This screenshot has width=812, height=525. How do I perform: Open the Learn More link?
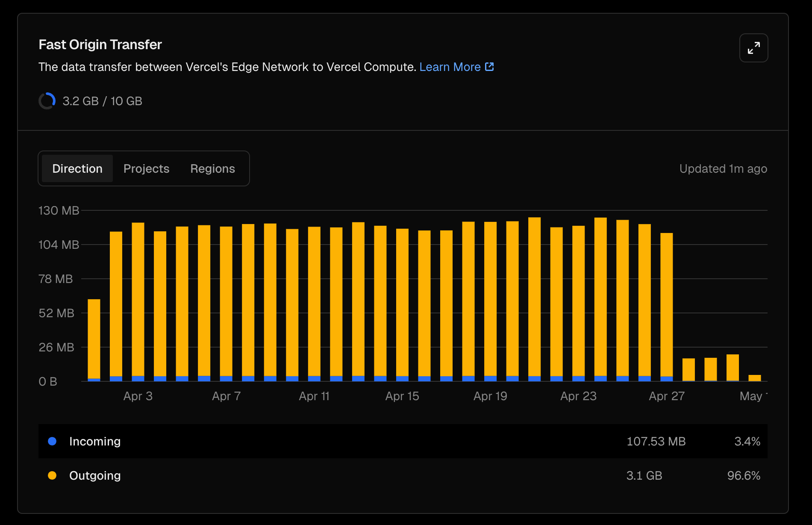(450, 67)
